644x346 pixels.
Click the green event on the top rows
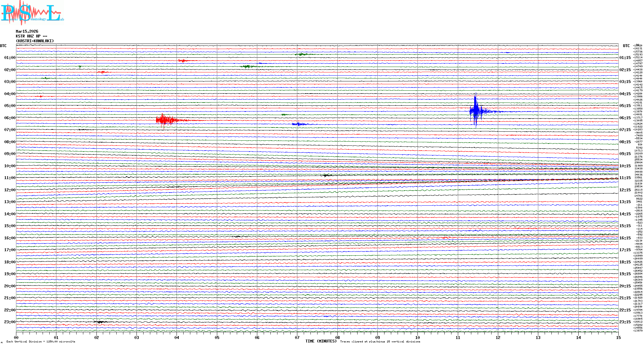(x=301, y=54)
